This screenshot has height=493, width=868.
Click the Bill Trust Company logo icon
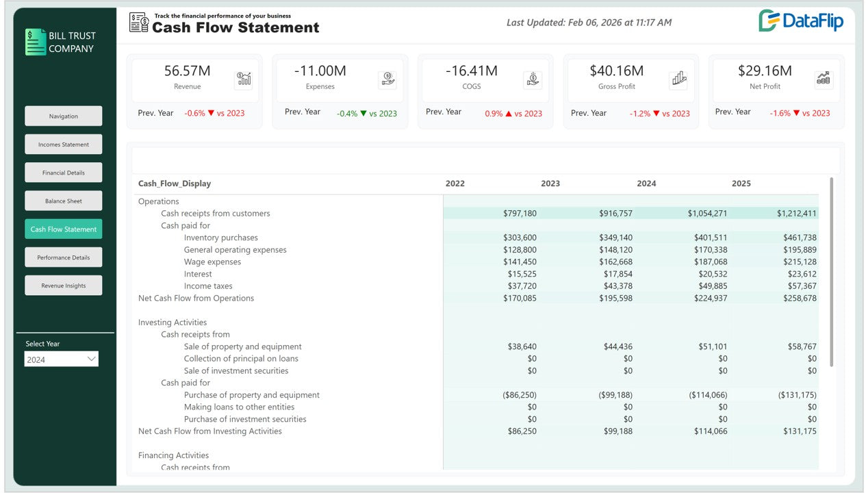pos(36,42)
